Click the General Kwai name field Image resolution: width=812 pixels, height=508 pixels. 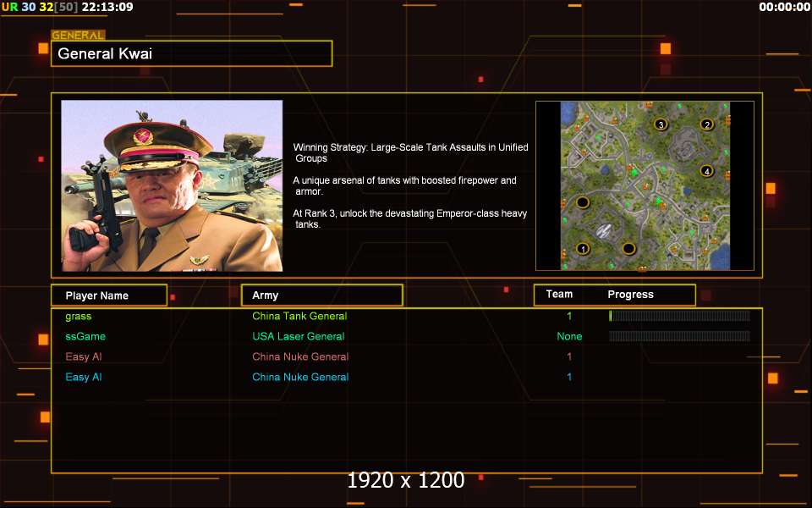click(x=192, y=53)
